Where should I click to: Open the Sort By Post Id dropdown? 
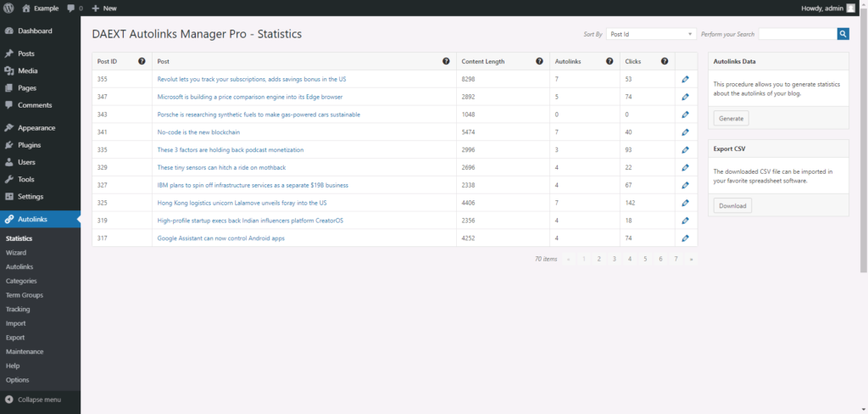pos(651,34)
